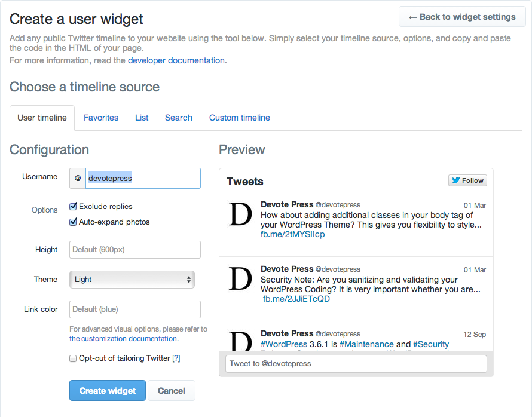The image size is (532, 417).
Task: Select the List tab
Action: pyautogui.click(x=142, y=118)
